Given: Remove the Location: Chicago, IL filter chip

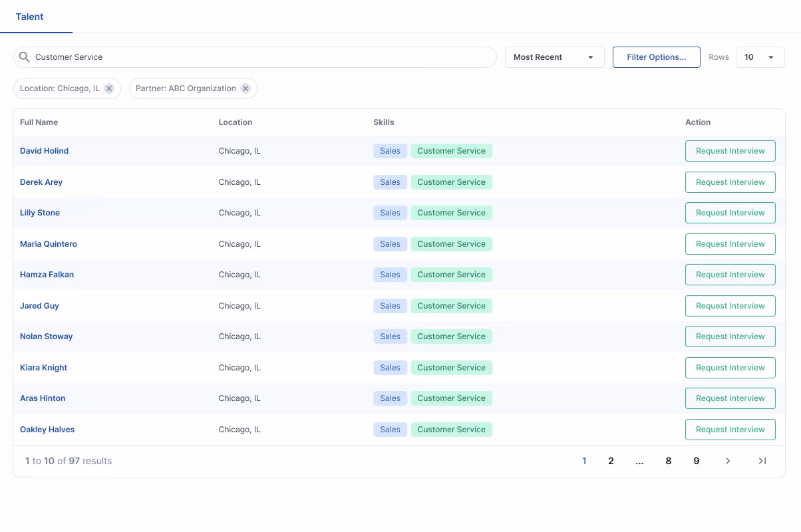Looking at the screenshot, I should point(109,88).
